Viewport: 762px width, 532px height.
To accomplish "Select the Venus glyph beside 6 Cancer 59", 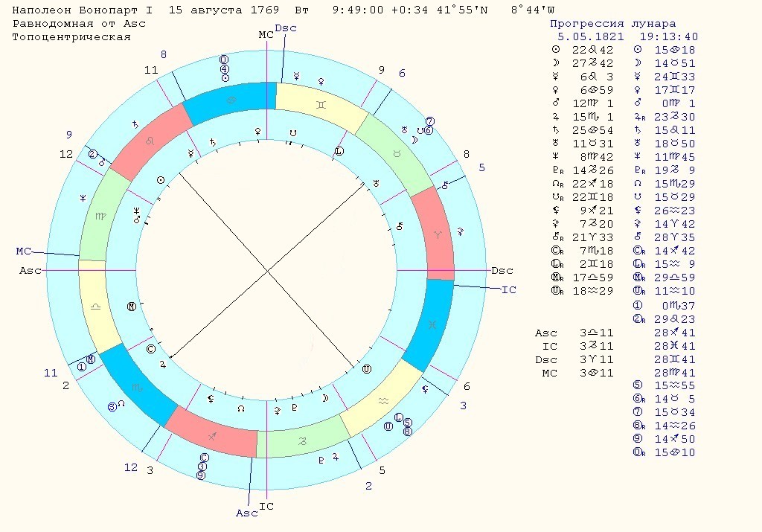I will [556, 90].
